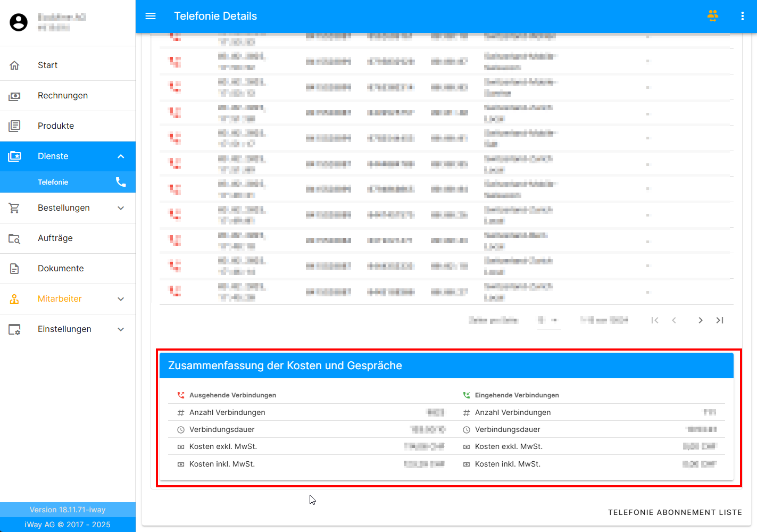Go to the next table page
The image size is (757, 532).
pyautogui.click(x=700, y=320)
